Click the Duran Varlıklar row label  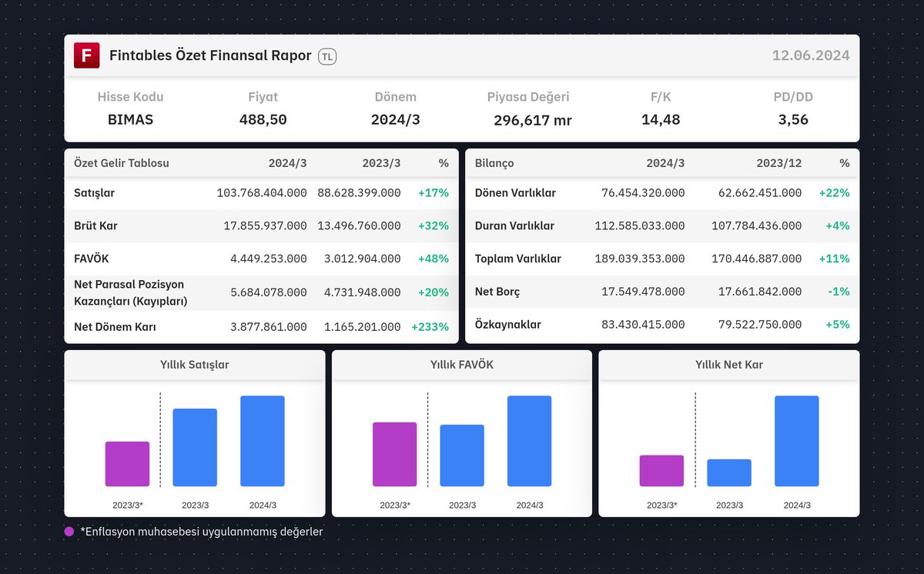click(514, 226)
